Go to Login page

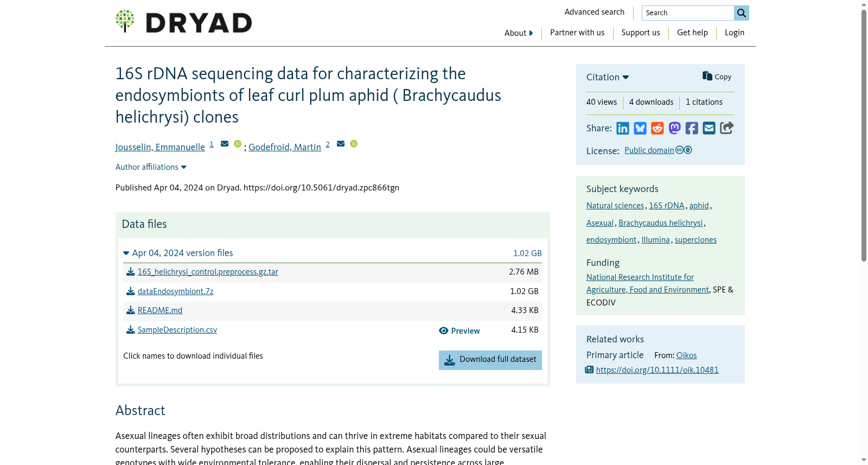tap(735, 33)
